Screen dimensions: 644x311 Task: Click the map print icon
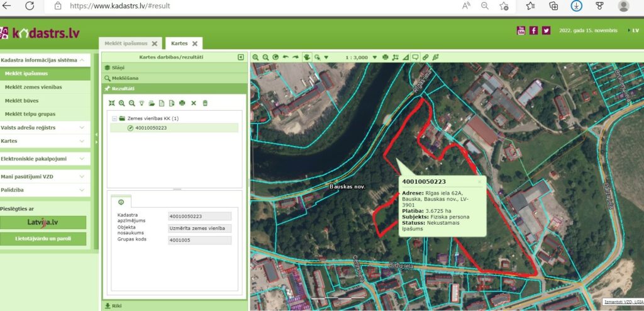385,57
